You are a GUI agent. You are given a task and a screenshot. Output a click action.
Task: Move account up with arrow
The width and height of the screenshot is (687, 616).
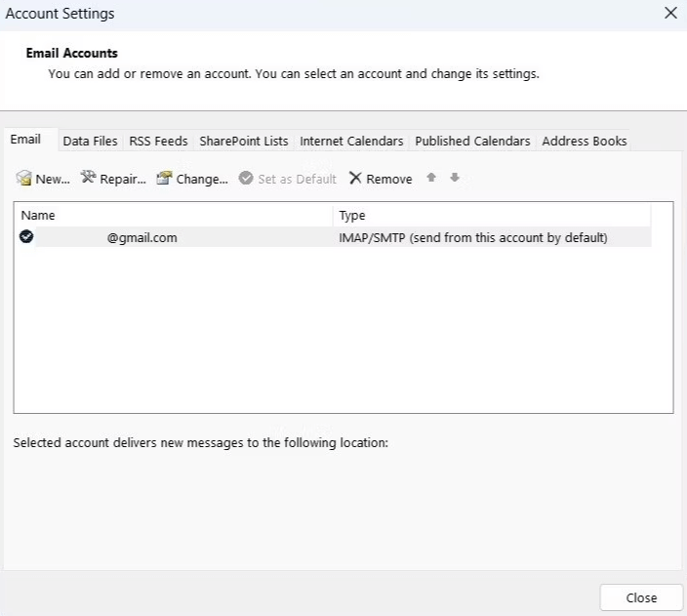pos(432,179)
